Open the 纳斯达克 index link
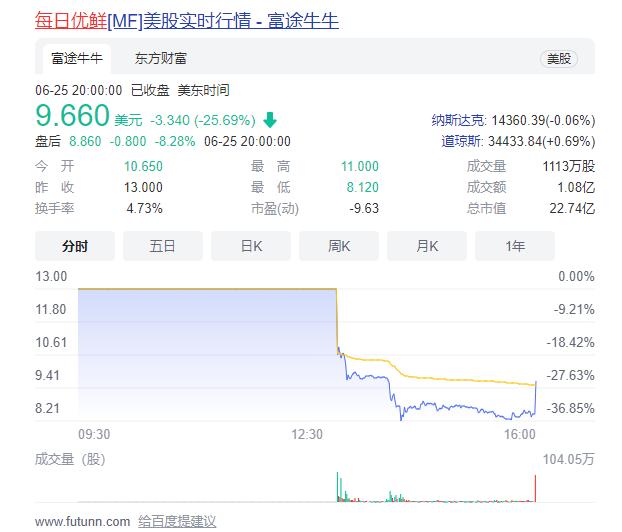The width and height of the screenshot is (622, 532). 458,120
